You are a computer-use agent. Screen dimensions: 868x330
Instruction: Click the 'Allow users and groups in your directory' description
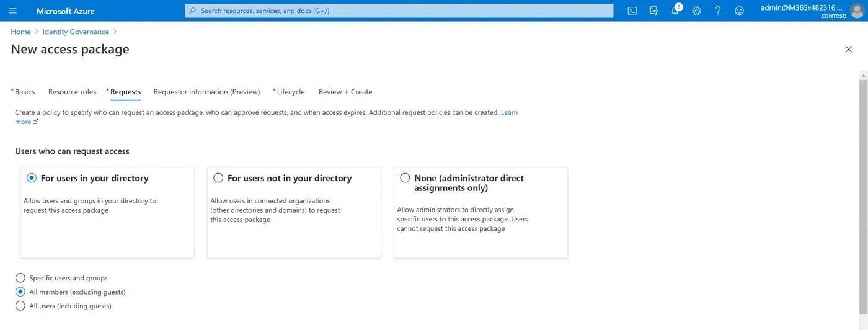pos(90,205)
